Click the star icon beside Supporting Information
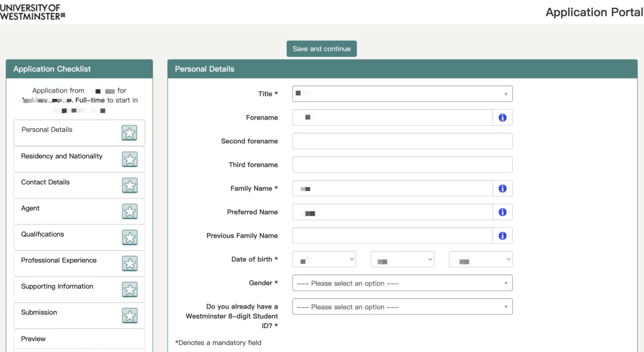The width and height of the screenshot is (644, 352). click(129, 290)
